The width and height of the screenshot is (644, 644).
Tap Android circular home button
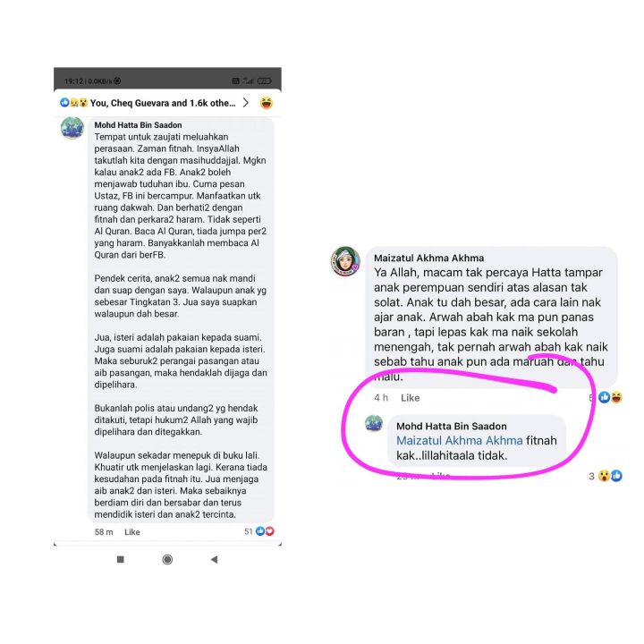tap(167, 559)
